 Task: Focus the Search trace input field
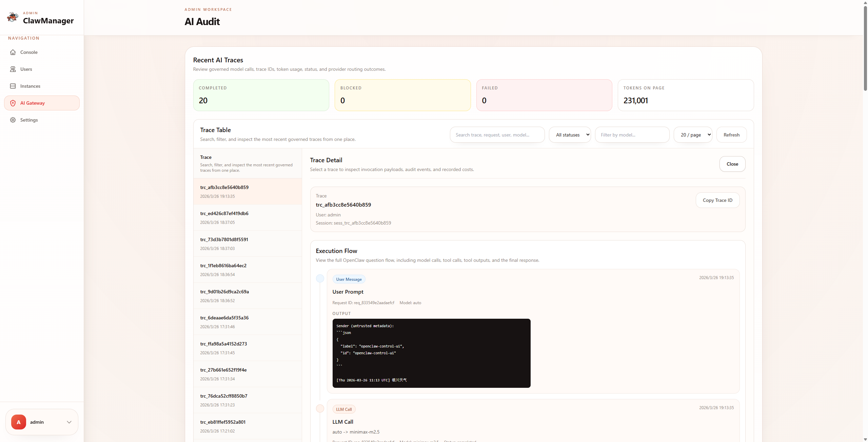(x=497, y=135)
